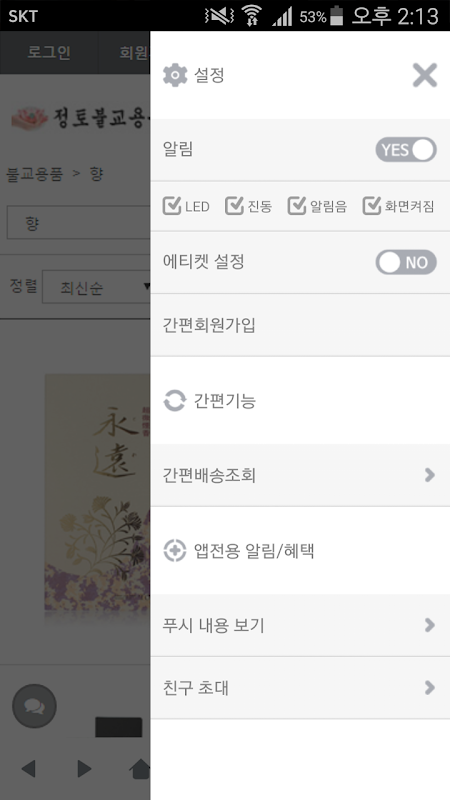Tap the browser forward arrow icon
This screenshot has width=450, height=800.
click(x=84, y=768)
